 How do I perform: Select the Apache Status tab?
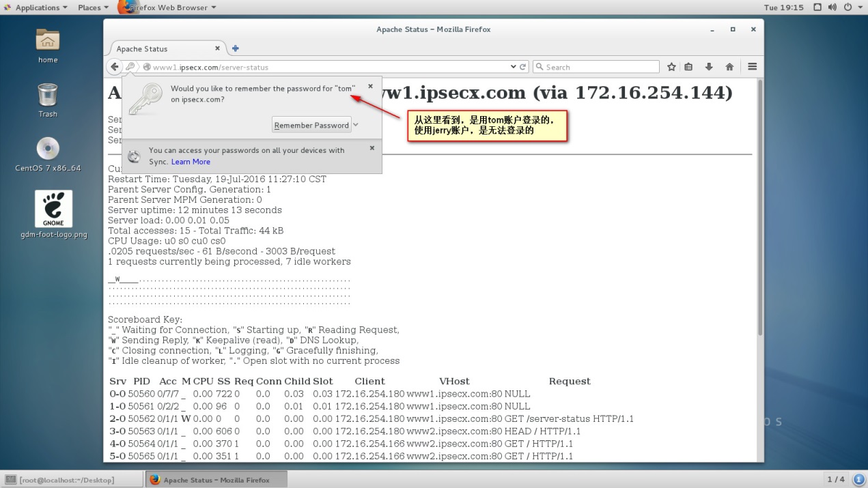(x=167, y=48)
